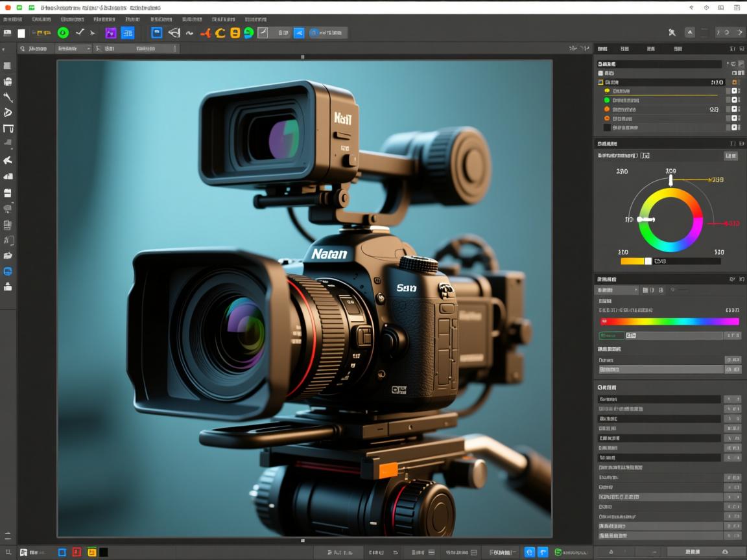Select the yellow rounded square toolbar icon
This screenshot has width=747, height=560.
[x=235, y=33]
